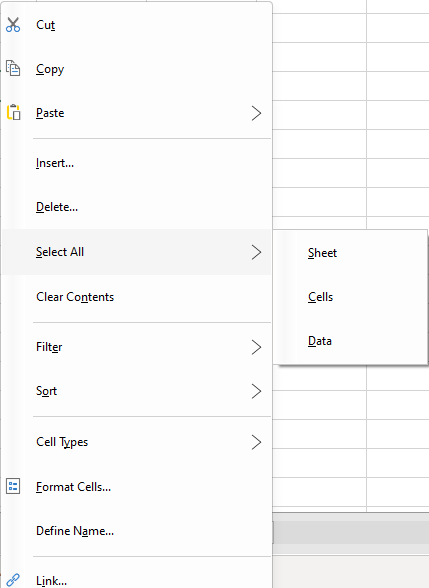Screen dimensions: 429x588
Task: Expand the Paste submenu arrow
Action: (256, 113)
